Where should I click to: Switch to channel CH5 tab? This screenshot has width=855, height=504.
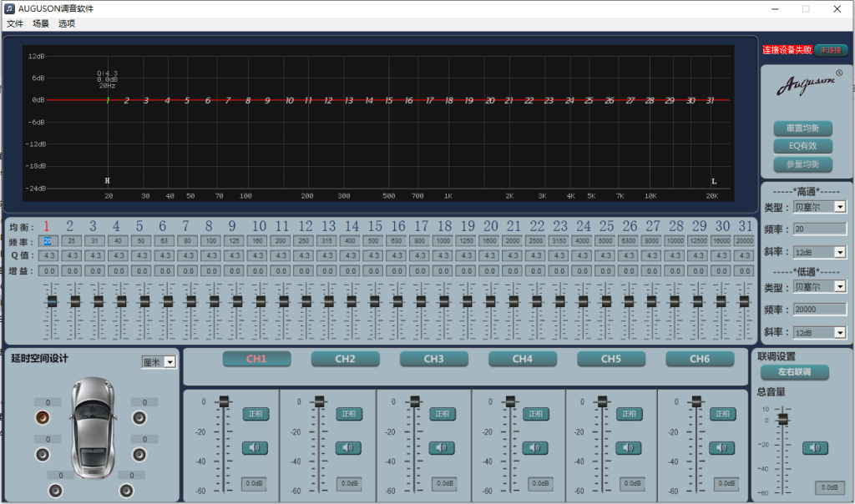pos(611,359)
